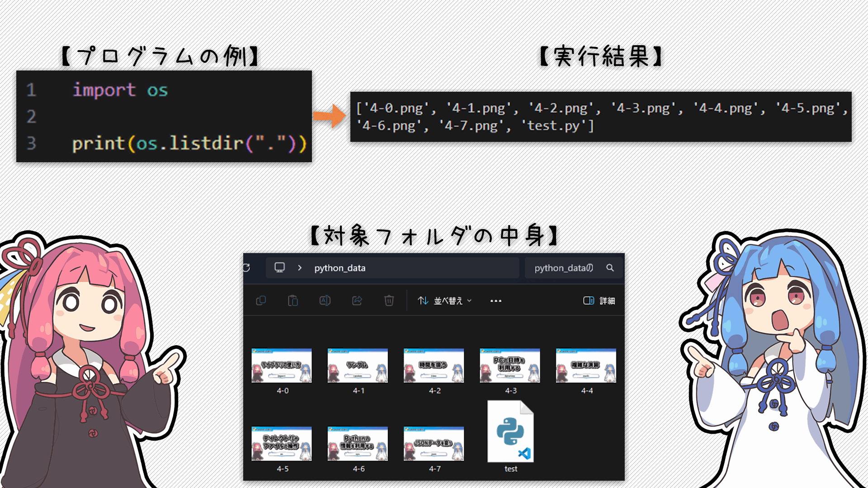
Task: Click the python_data breadcrumb path
Action: tap(340, 268)
